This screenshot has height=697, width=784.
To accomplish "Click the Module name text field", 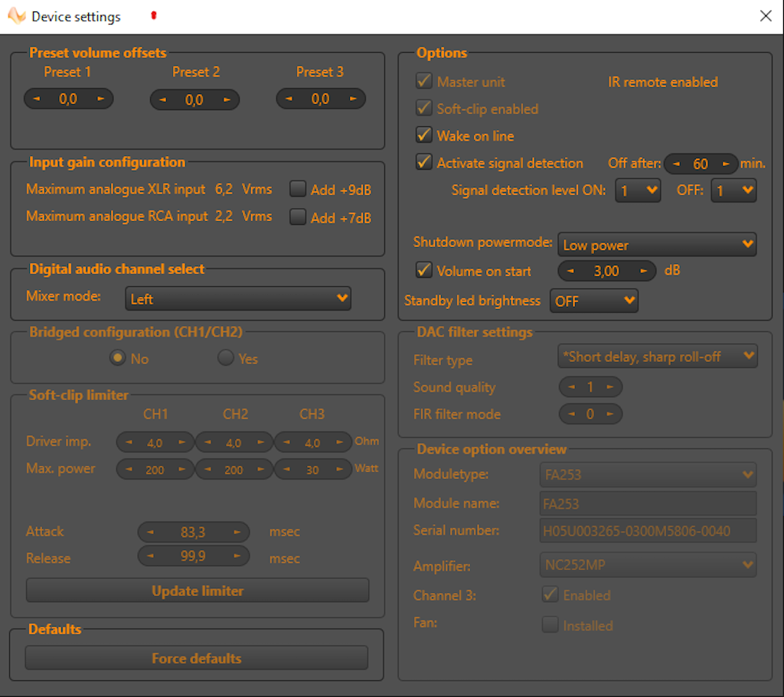I will [648, 503].
